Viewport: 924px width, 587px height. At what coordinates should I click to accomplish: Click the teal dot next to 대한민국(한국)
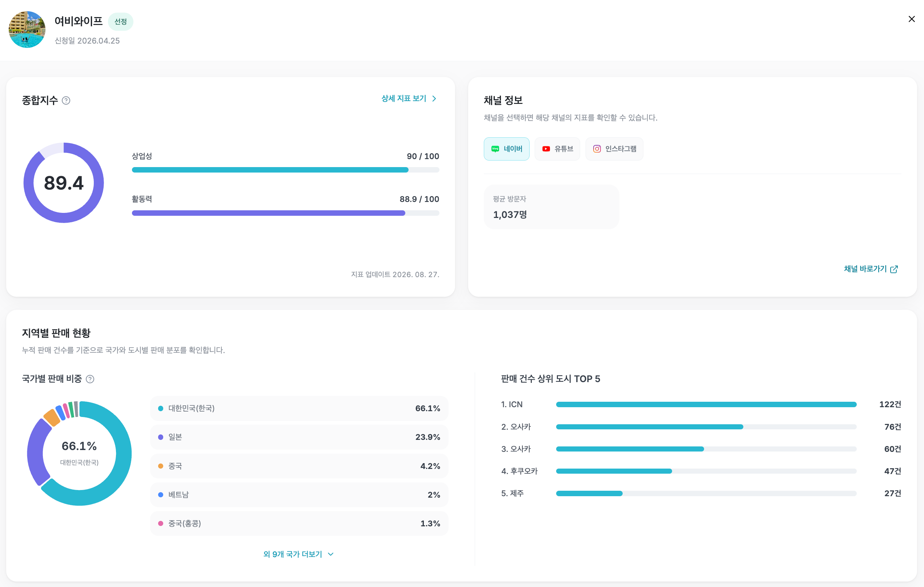coord(161,408)
